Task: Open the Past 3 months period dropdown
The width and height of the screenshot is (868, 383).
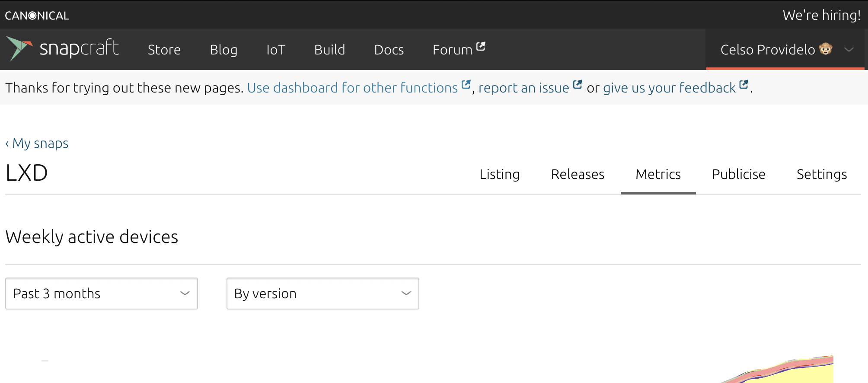Action: click(x=102, y=294)
